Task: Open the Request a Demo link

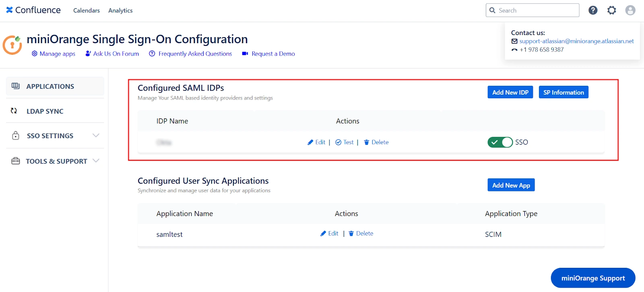Action: point(273,54)
